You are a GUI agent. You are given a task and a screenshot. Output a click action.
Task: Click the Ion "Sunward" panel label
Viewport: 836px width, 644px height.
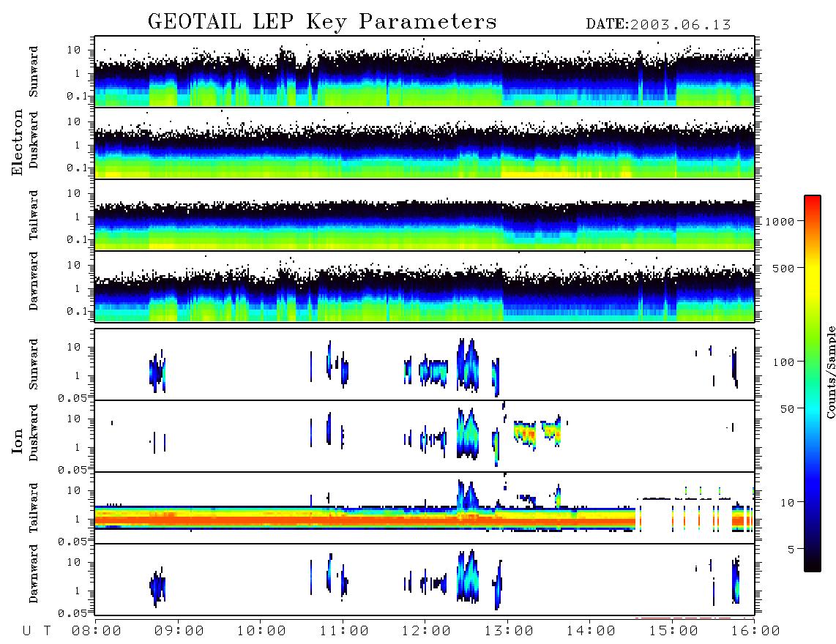coord(34,364)
